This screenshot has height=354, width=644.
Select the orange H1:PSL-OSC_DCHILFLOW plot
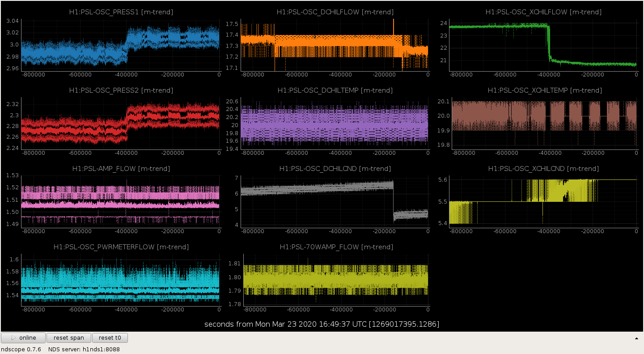tap(335, 44)
